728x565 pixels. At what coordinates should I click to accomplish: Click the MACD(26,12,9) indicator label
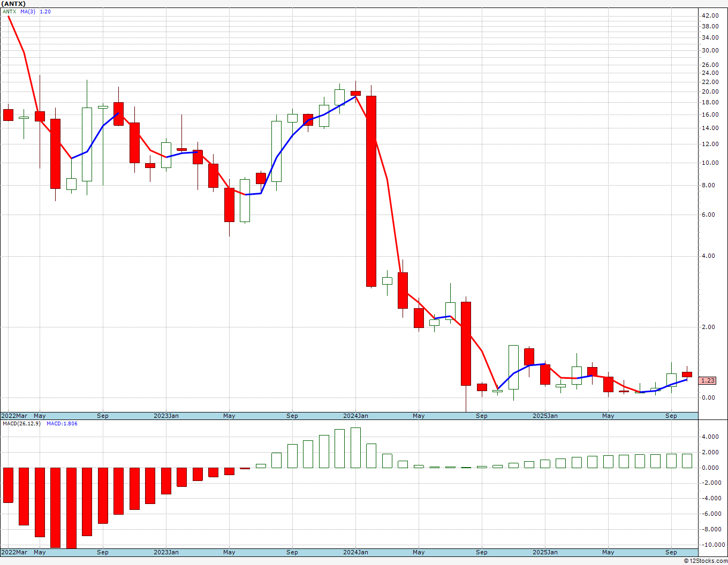pos(20,424)
